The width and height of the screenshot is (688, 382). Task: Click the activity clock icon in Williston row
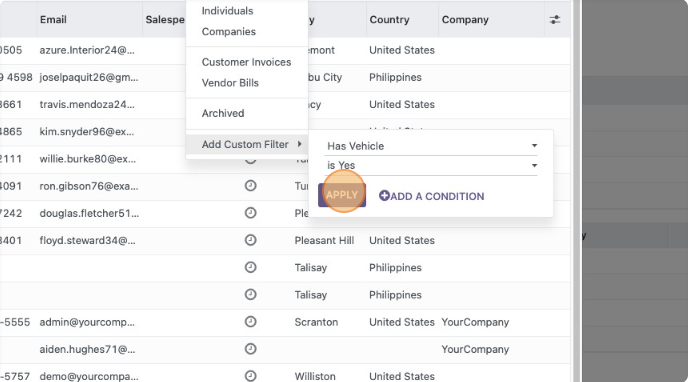pyautogui.click(x=251, y=376)
